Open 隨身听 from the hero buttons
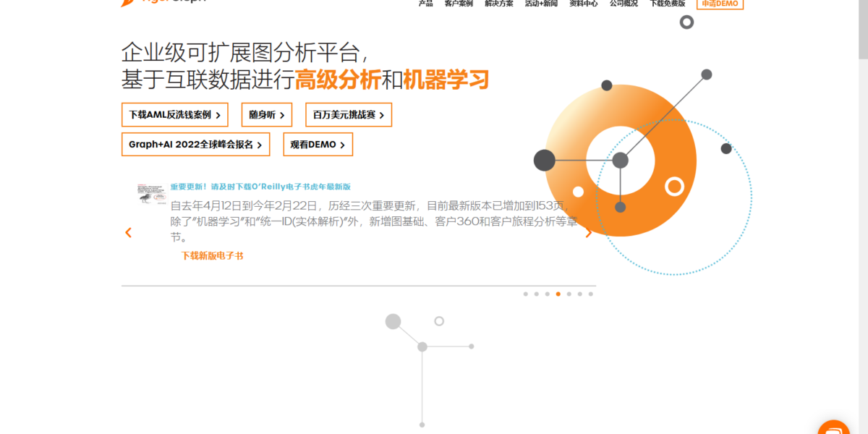 [x=266, y=114]
